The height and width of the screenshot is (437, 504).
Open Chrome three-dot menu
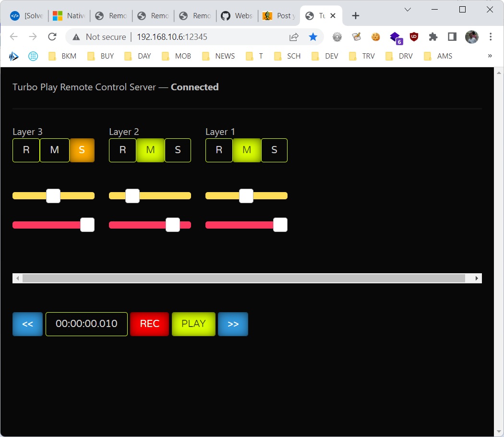click(491, 37)
